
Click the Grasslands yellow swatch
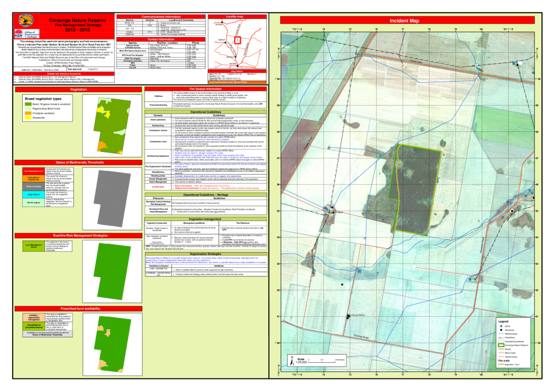(x=28, y=118)
